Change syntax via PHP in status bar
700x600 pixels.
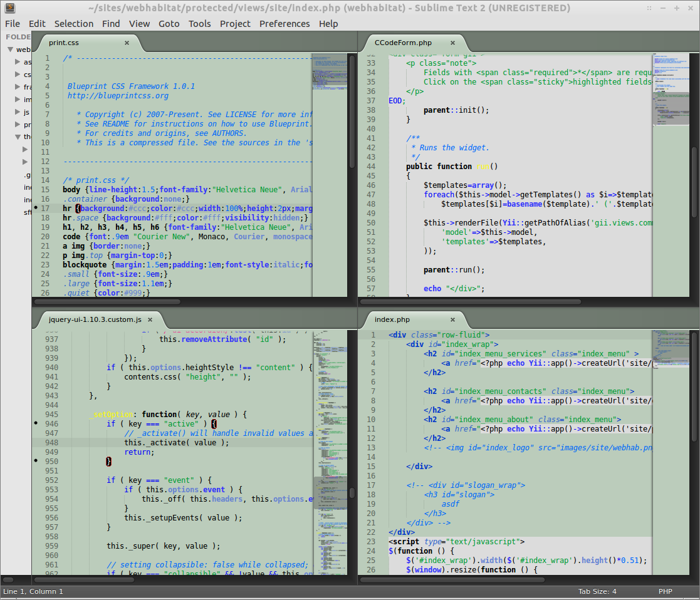pos(665,591)
